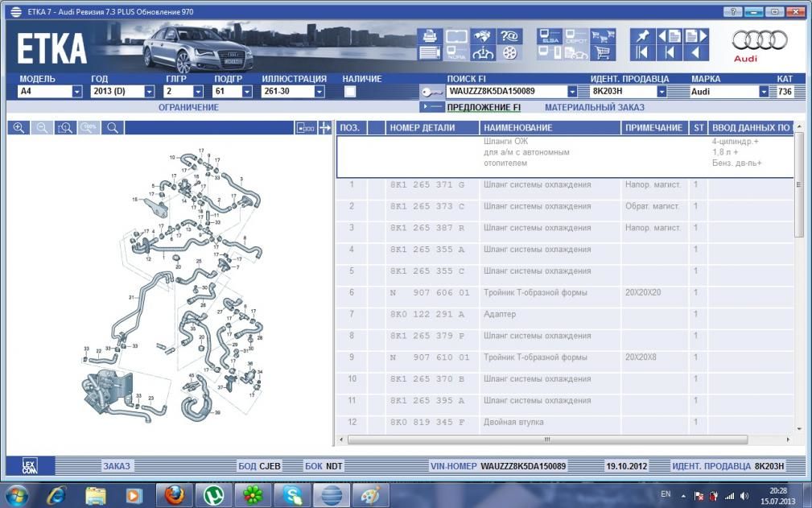812x508 pixels.
Task: Click the single-bar back arrow icon
Action: coord(669,53)
